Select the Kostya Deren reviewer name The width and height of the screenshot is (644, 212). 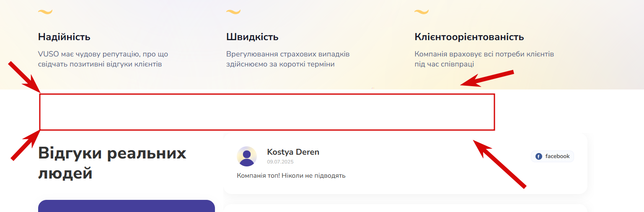pyautogui.click(x=293, y=152)
